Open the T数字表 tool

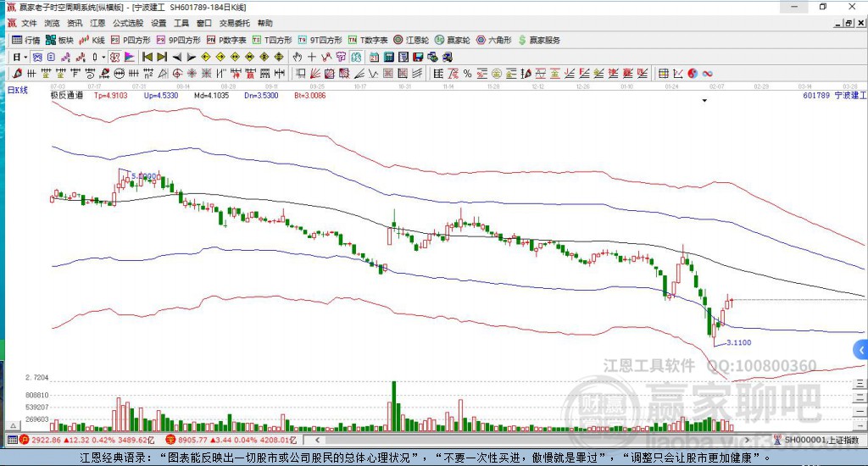(x=368, y=40)
